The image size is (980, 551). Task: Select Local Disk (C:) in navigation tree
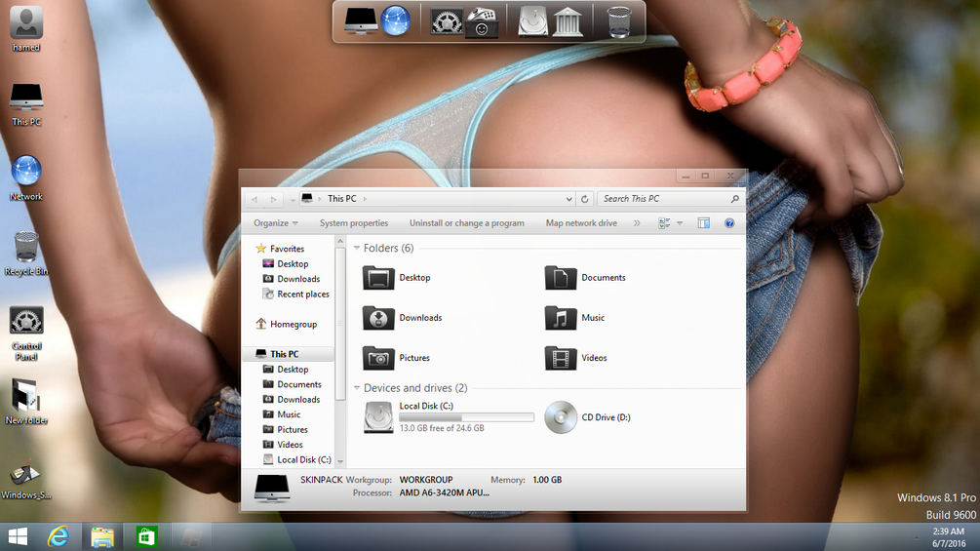(x=296, y=459)
